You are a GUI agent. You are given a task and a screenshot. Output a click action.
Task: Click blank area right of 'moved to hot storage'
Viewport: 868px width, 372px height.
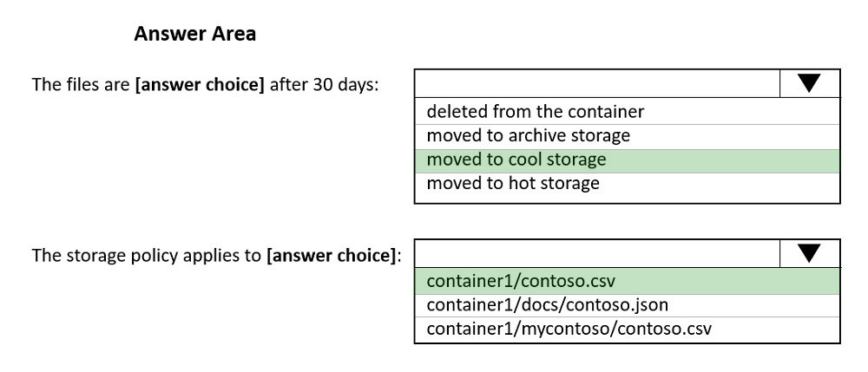[x=719, y=184]
